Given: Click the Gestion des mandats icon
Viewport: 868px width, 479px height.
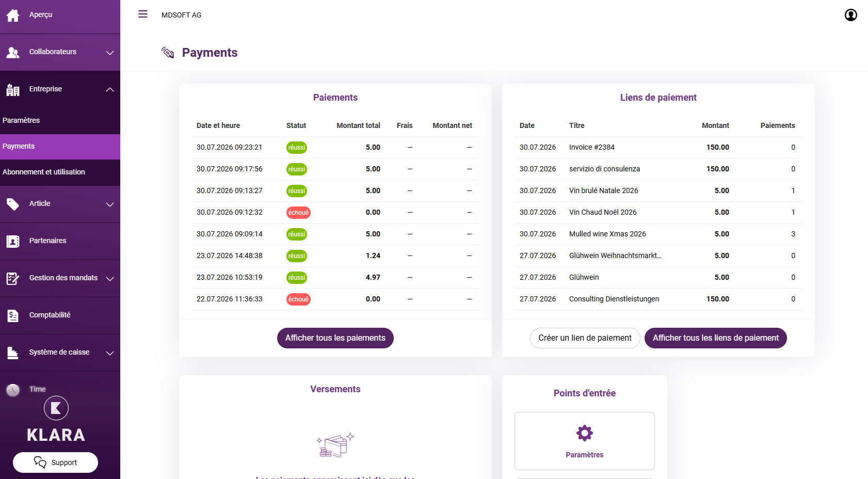Looking at the screenshot, I should click(x=13, y=278).
